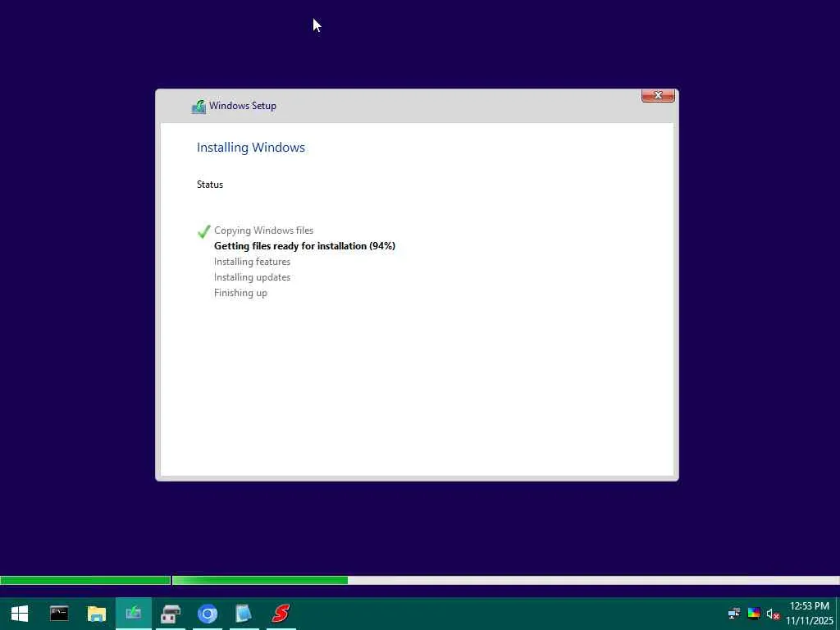
Task: Switch to the Windows Setup taskbar button
Action: point(134,614)
